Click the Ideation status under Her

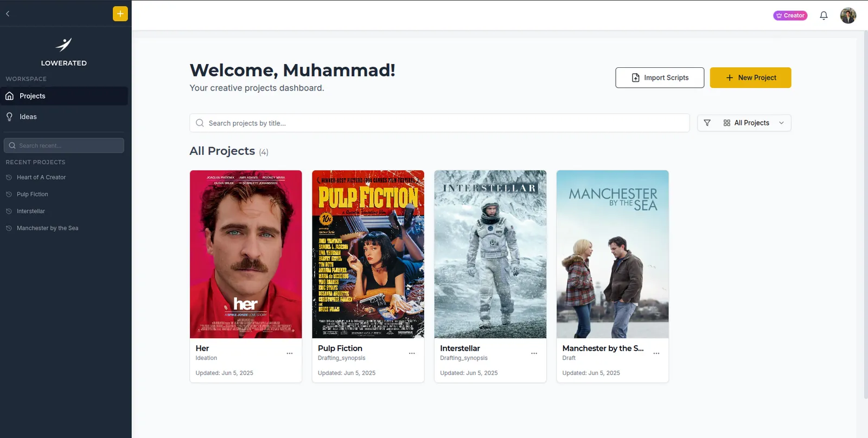pyautogui.click(x=206, y=358)
